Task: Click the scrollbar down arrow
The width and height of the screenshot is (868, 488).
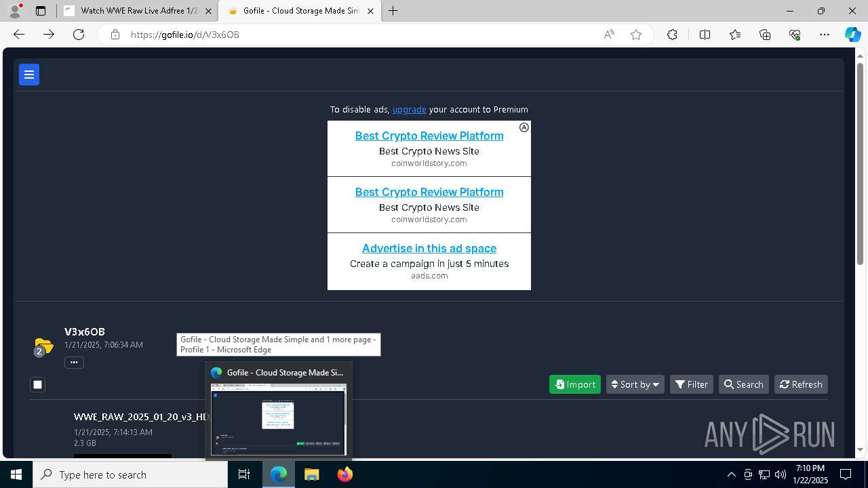Action: coord(860,449)
